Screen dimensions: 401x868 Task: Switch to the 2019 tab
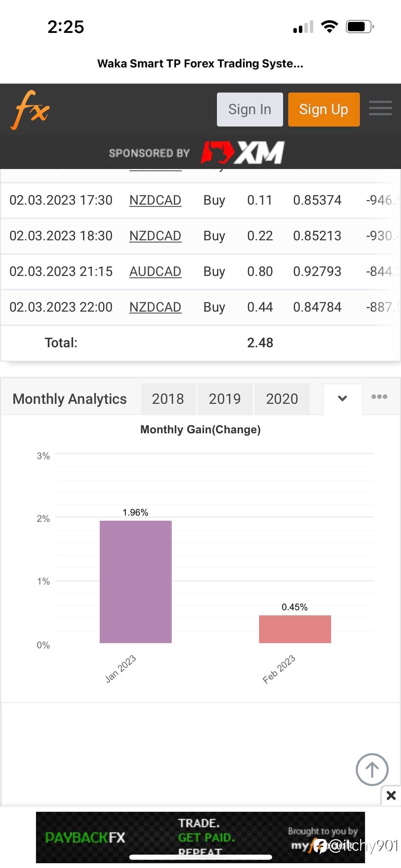coord(225,399)
